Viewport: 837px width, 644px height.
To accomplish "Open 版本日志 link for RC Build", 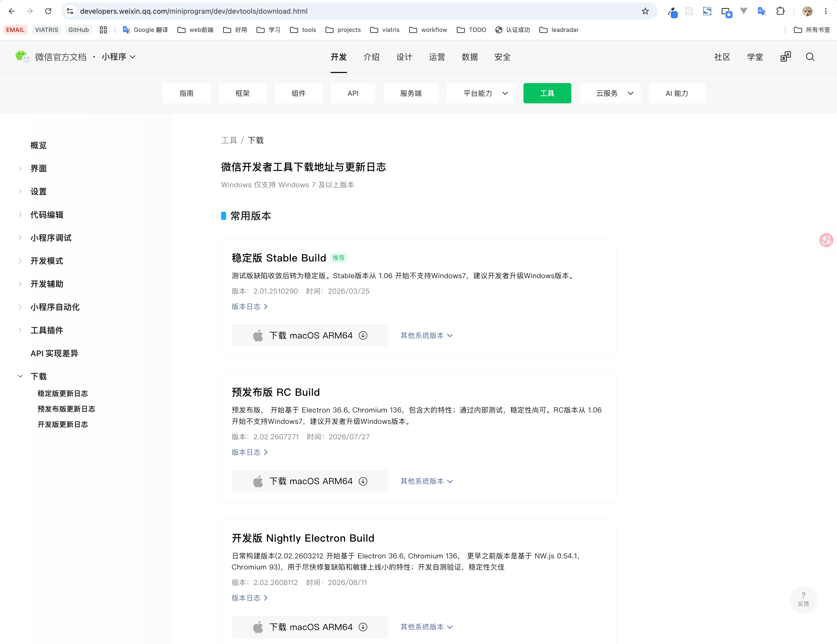I will point(249,452).
